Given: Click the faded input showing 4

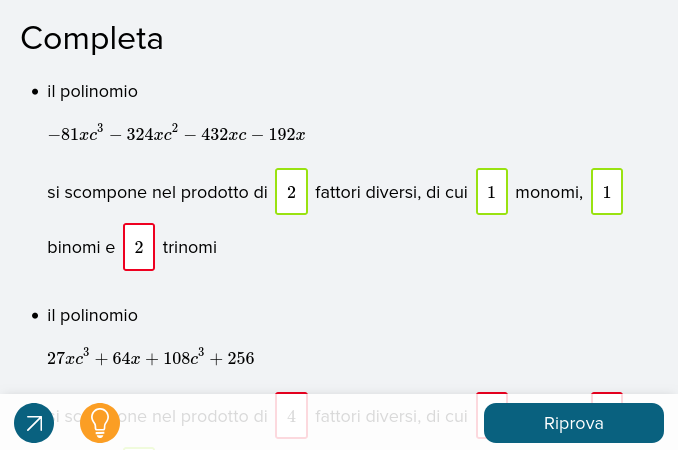Looking at the screenshot, I should (291, 415).
